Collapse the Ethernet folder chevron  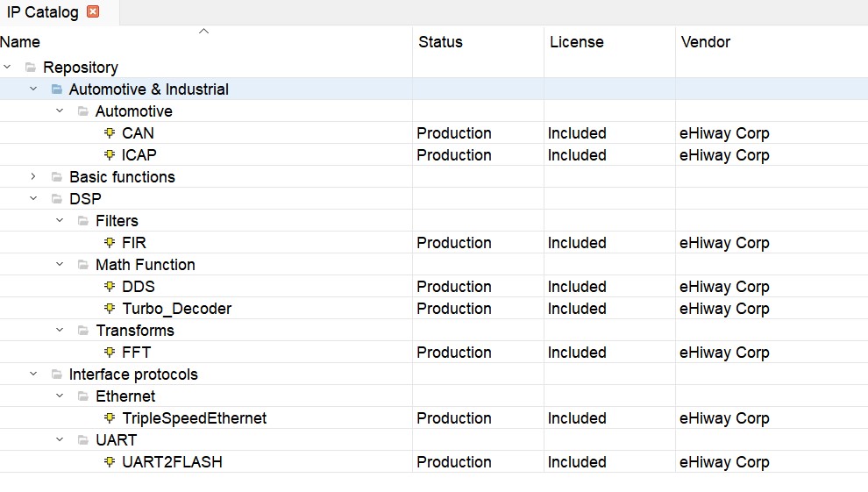(x=60, y=396)
